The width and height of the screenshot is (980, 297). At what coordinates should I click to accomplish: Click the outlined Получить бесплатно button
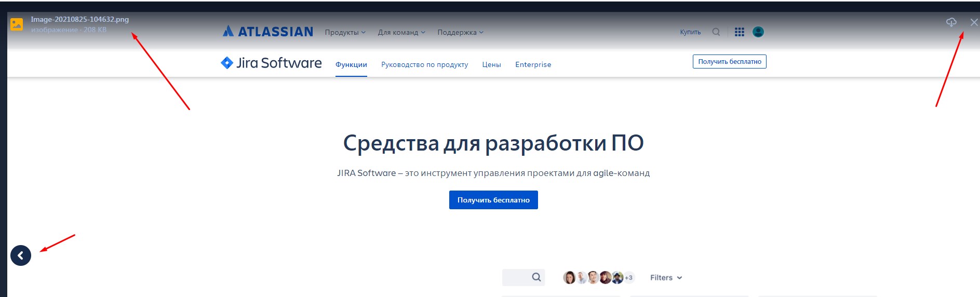730,61
